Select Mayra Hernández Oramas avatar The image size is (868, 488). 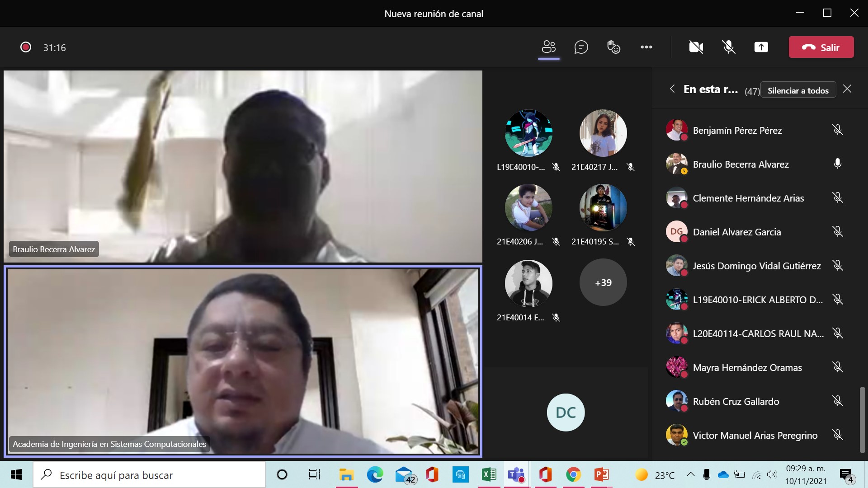[x=677, y=367]
